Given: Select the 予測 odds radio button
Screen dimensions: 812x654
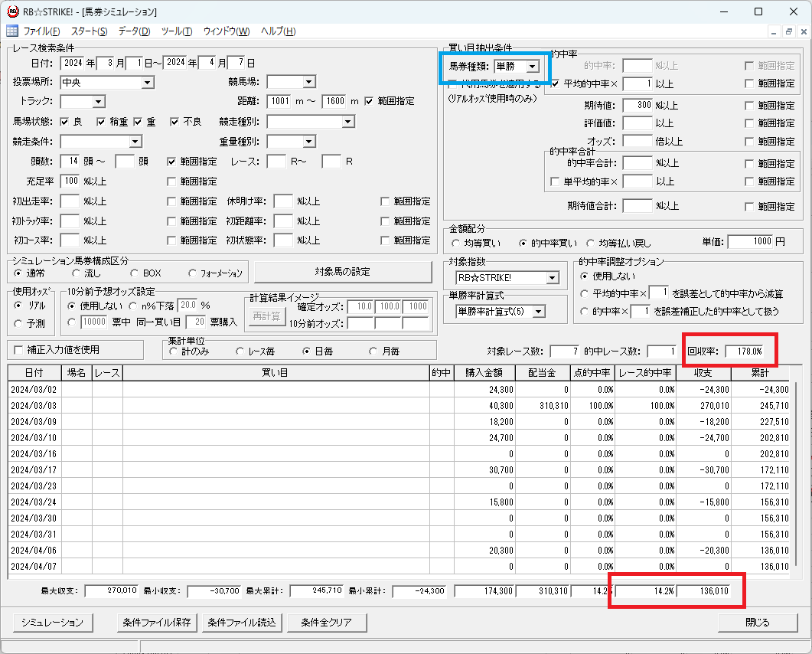Looking at the screenshot, I should pos(18,323).
